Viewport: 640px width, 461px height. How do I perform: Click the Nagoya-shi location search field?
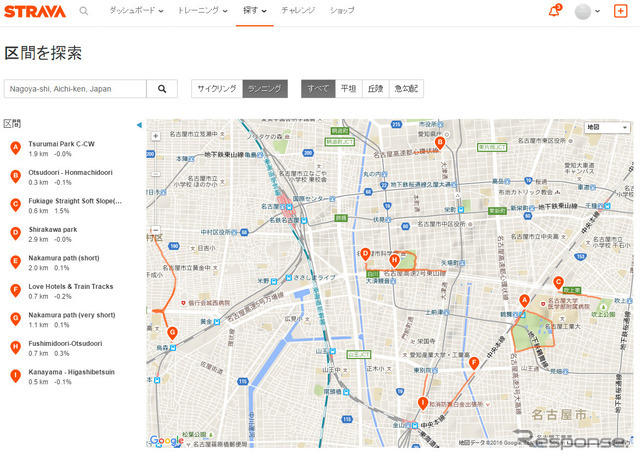[x=75, y=89]
